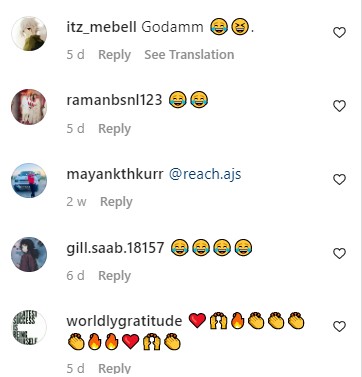Open gill.saab.18157 username link
362x377 pixels.
(115, 248)
